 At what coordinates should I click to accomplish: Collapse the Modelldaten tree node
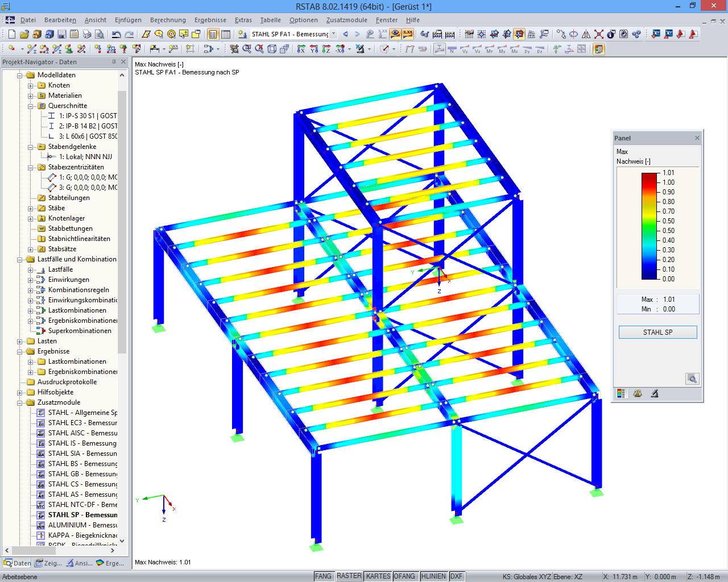pos(20,75)
